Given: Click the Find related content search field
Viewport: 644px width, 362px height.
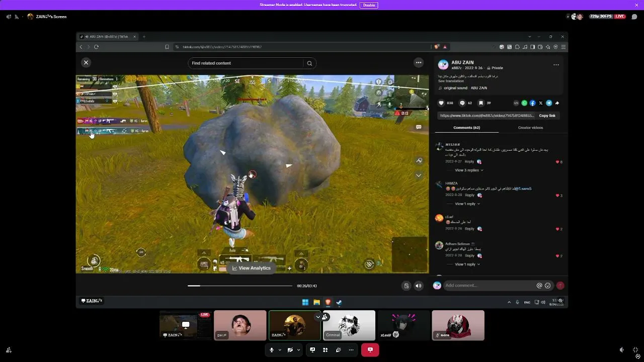Looking at the screenshot, I should click(x=247, y=63).
